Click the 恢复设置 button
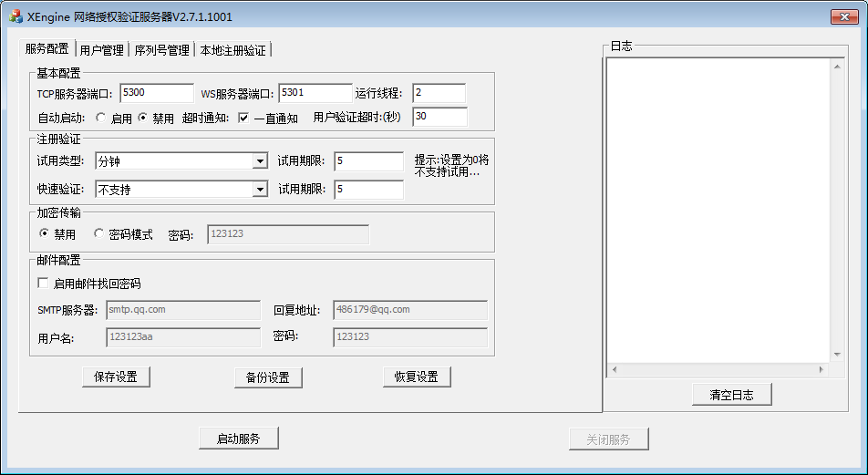This screenshot has height=475, width=868. point(417,377)
